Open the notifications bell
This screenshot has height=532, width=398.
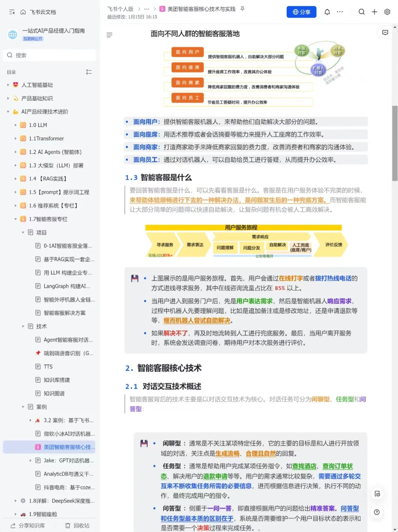(x=327, y=12)
